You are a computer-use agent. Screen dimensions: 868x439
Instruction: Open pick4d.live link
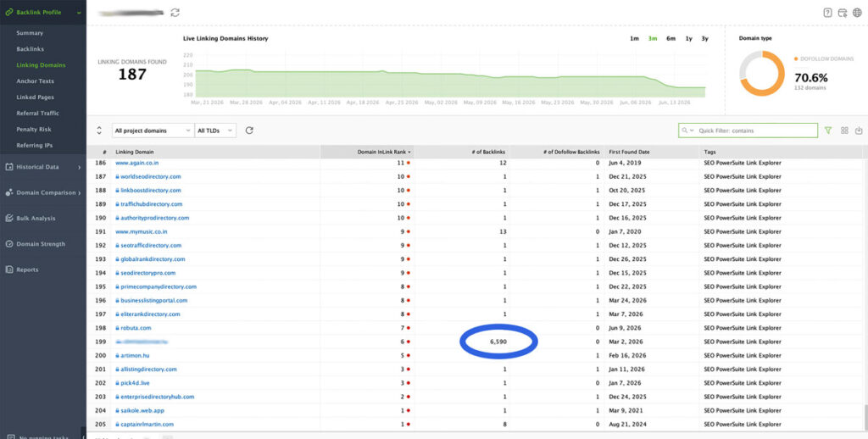pyautogui.click(x=135, y=383)
